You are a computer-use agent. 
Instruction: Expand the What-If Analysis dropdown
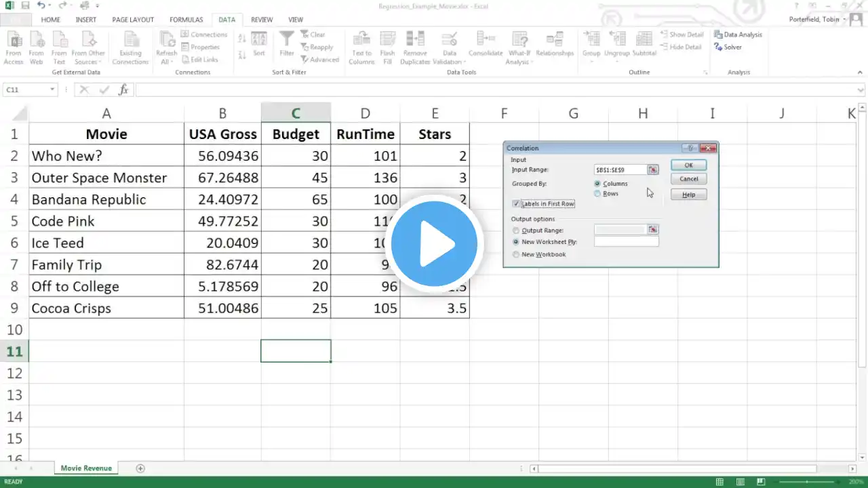[x=519, y=62]
